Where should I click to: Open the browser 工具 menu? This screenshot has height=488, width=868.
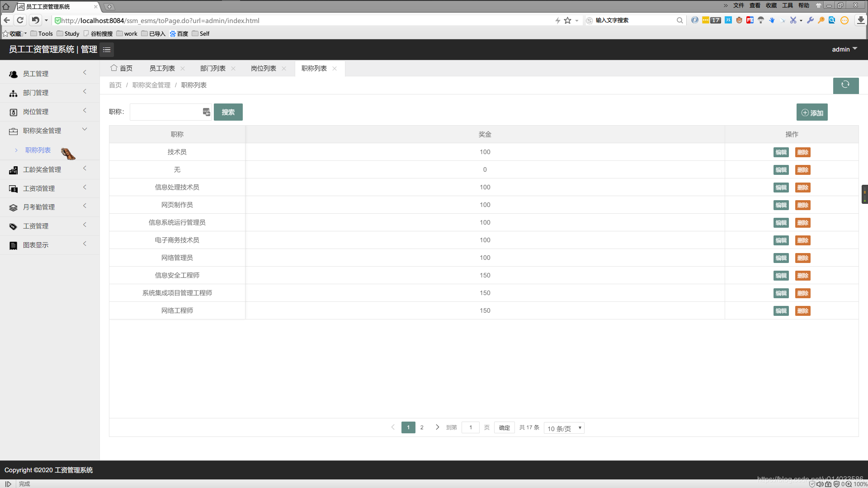click(x=788, y=5)
